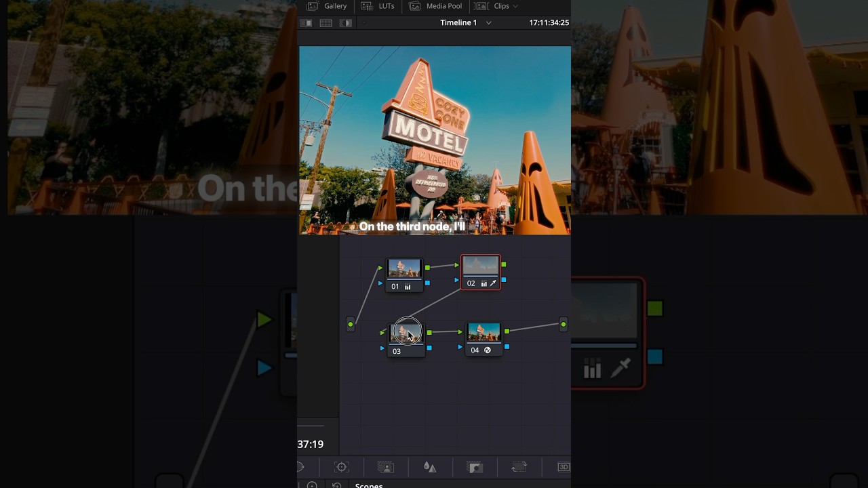Click node 01 blue key output square

pyautogui.click(x=427, y=283)
